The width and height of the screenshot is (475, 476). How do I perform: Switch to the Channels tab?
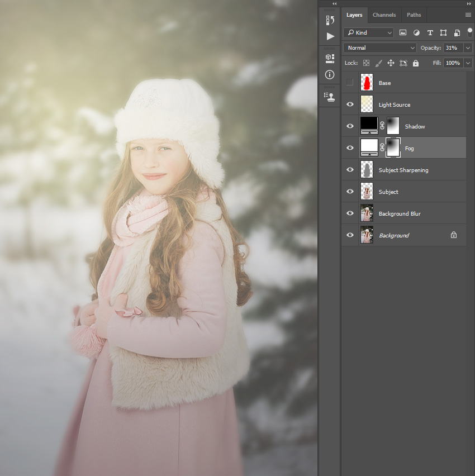pos(384,15)
